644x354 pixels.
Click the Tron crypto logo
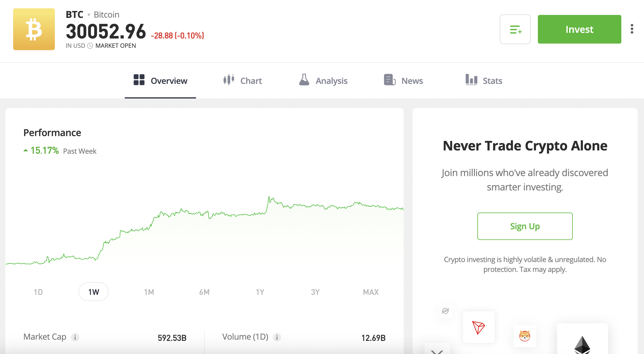tap(479, 327)
